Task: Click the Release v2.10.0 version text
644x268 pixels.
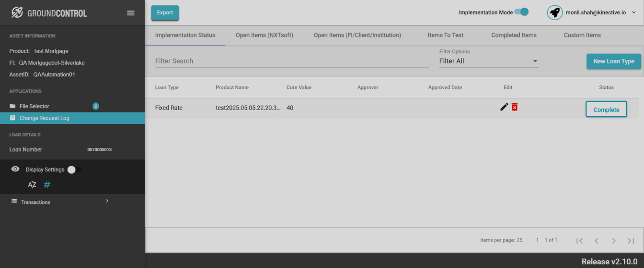Action: pos(609,262)
